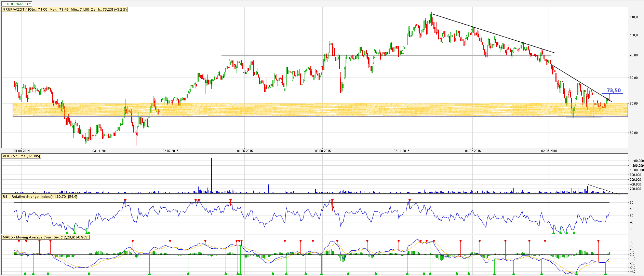Click leftmost red triangle marker in RSI panel

[x=125, y=201]
